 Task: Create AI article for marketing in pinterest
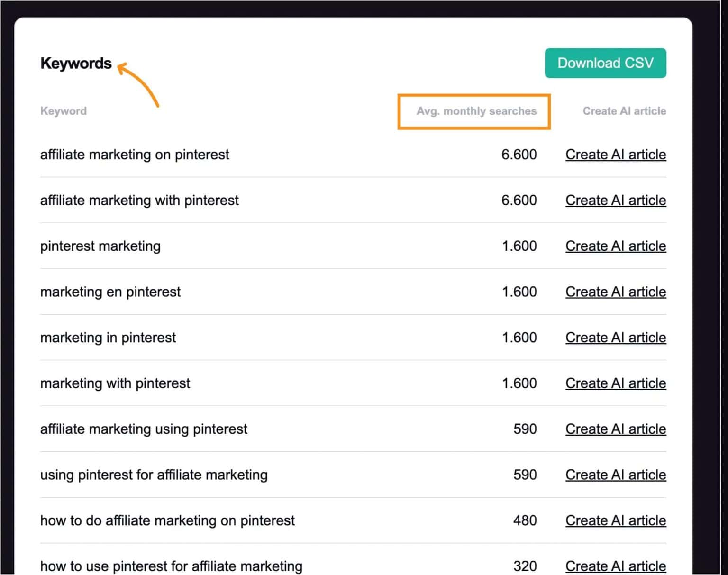615,338
